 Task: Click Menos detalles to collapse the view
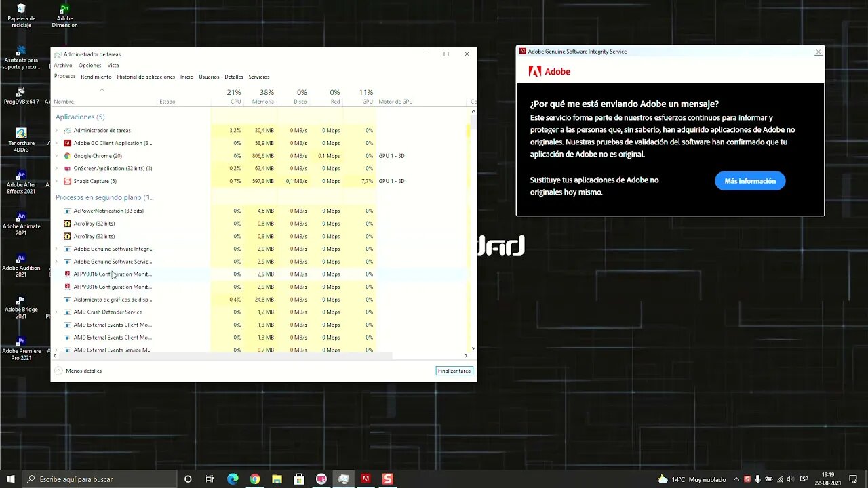point(78,371)
